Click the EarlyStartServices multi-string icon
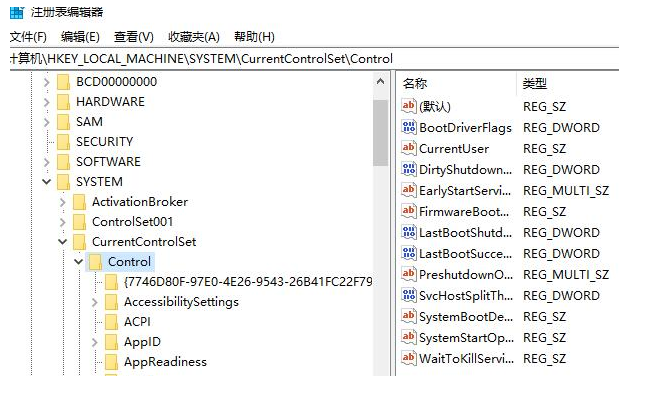 click(409, 190)
